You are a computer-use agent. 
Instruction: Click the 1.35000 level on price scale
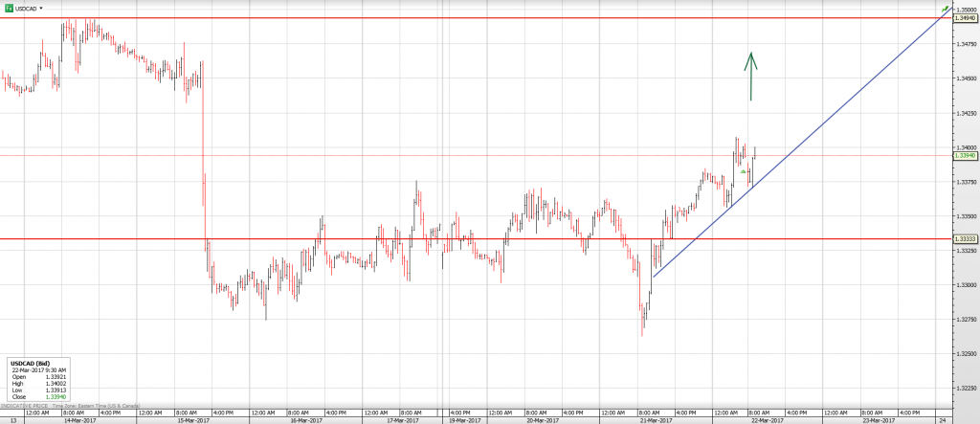coord(965,9)
